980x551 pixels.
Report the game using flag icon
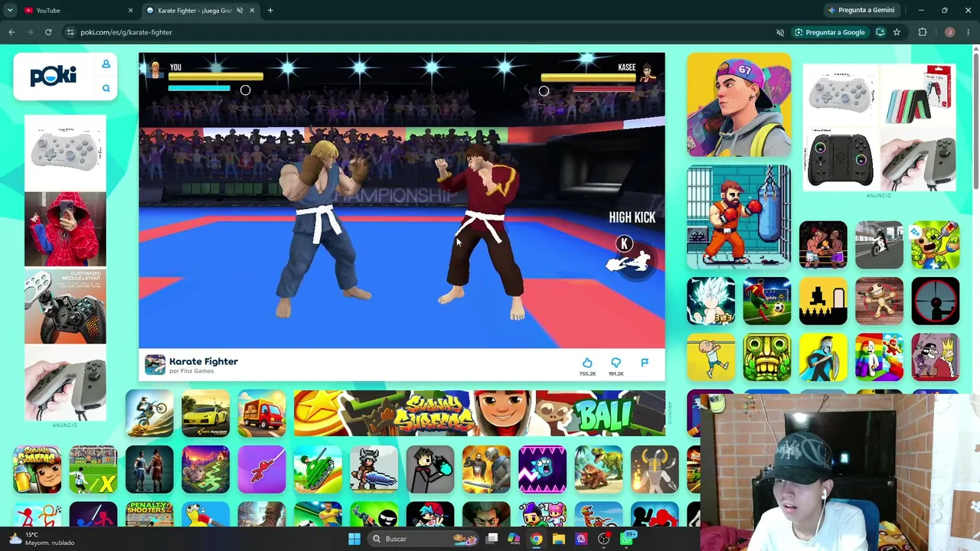coord(645,363)
